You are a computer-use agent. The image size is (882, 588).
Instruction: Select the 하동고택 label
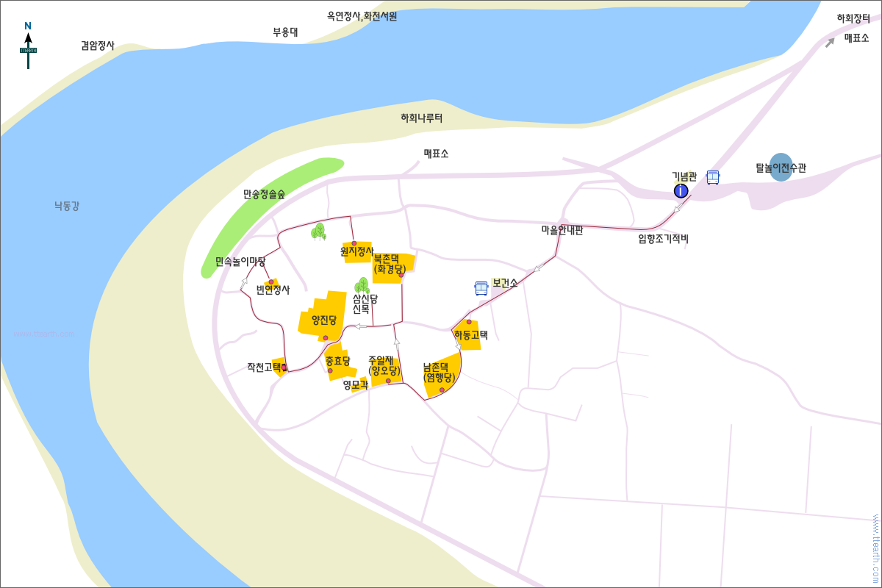tap(470, 335)
